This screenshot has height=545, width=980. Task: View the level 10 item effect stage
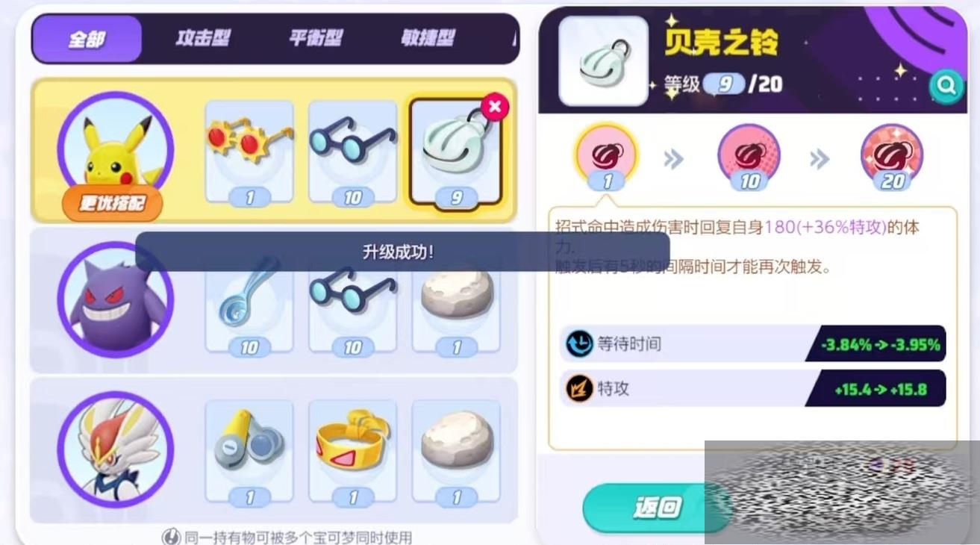tap(749, 158)
